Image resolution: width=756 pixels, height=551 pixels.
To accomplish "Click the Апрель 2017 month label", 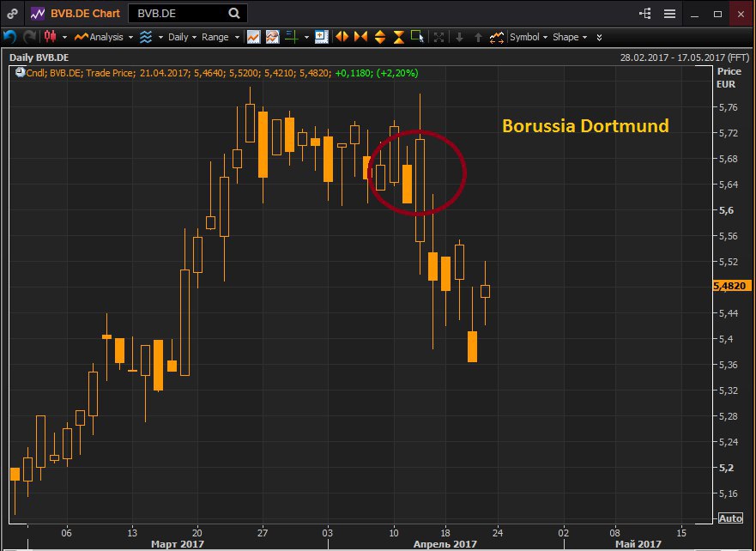I will (445, 544).
